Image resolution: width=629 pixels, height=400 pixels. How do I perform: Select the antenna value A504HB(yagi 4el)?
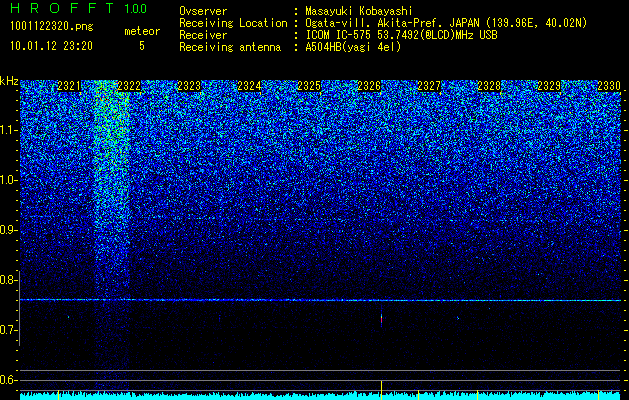(x=353, y=47)
